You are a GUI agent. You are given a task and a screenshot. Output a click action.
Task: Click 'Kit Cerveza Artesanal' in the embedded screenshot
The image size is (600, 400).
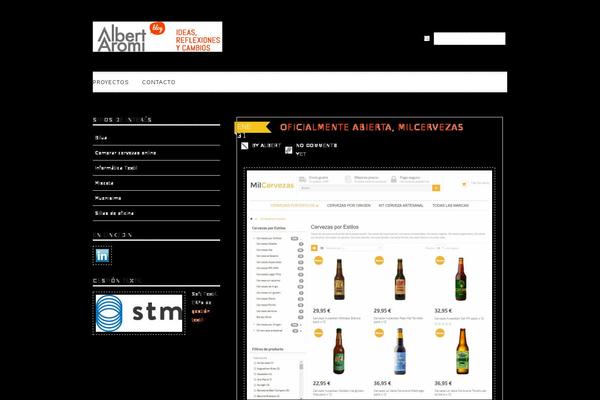[401, 206]
